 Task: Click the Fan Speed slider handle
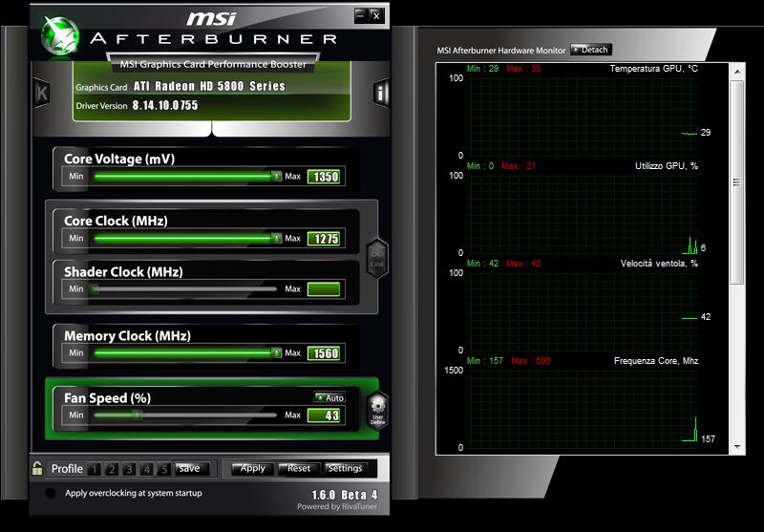(x=138, y=415)
